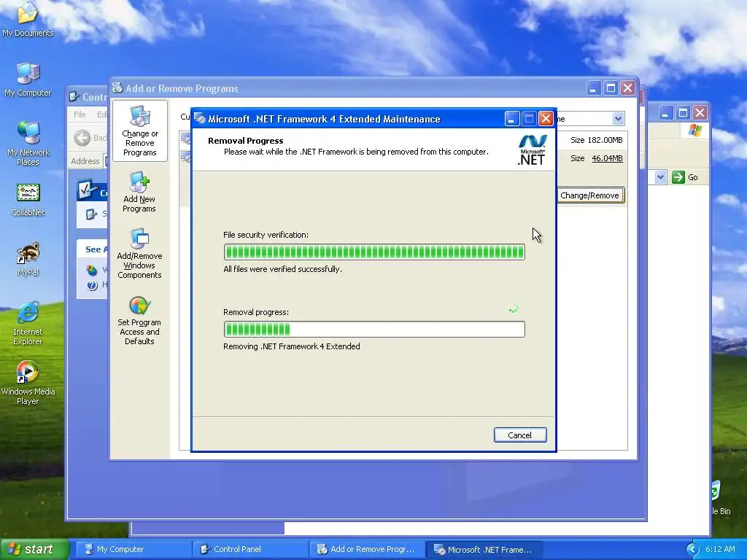Switch to Control Panel taskbar button
Image resolution: width=747 pixels, height=560 pixels.
click(249, 549)
